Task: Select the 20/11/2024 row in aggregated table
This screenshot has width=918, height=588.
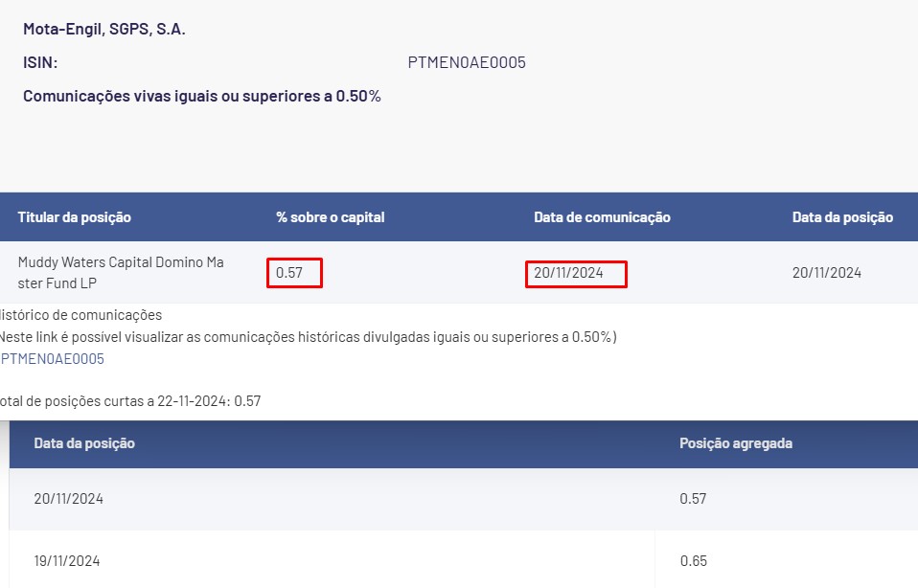Action: coord(69,499)
